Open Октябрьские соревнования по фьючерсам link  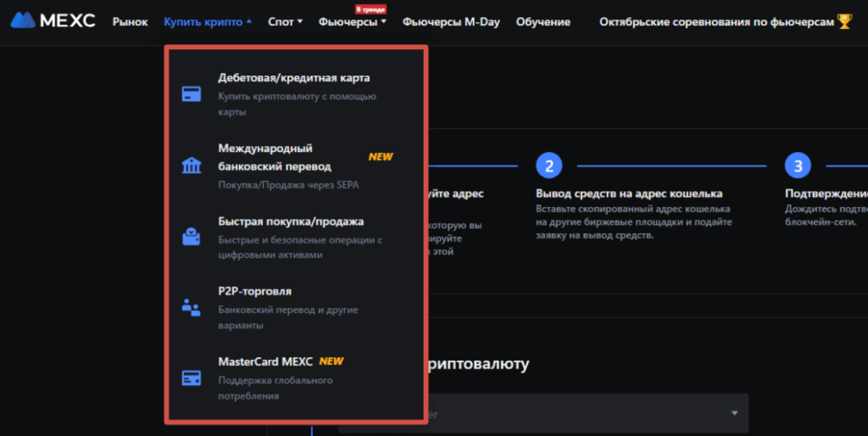pyautogui.click(x=716, y=22)
